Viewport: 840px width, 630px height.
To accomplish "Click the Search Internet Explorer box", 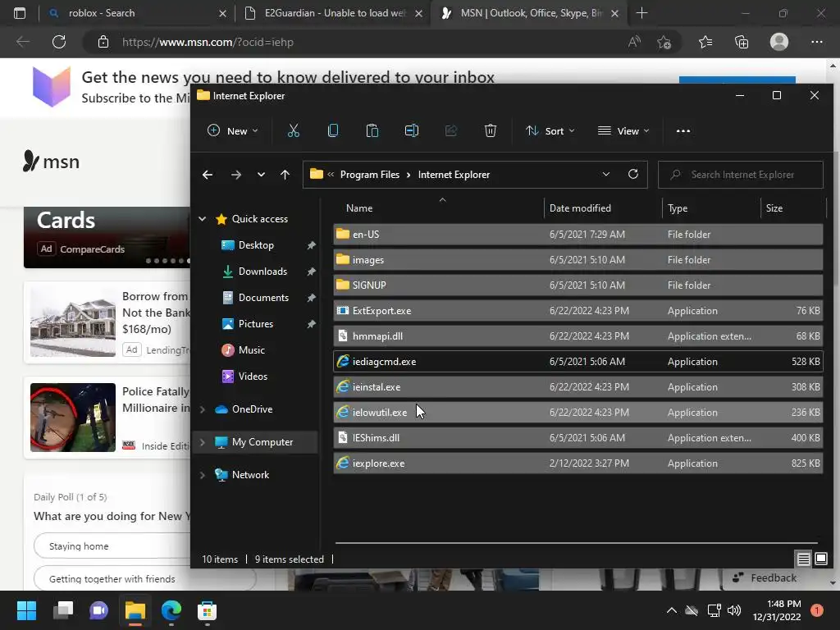I will pyautogui.click(x=742, y=175).
